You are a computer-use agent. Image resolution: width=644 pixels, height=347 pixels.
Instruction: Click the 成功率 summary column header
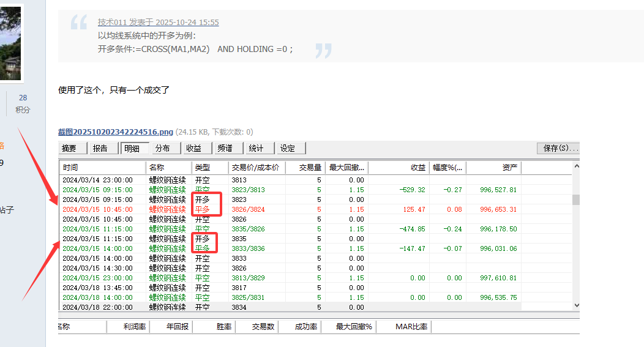click(300, 327)
